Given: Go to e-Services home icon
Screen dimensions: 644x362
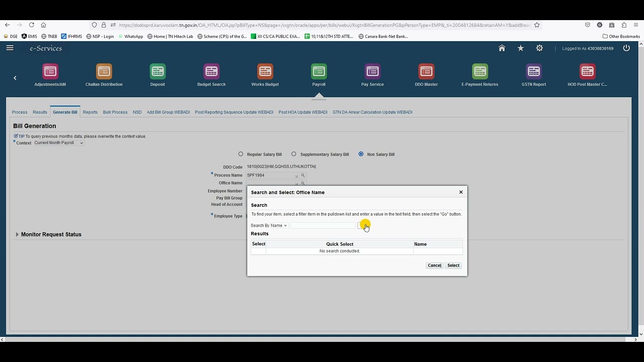Looking at the screenshot, I should pos(502,48).
